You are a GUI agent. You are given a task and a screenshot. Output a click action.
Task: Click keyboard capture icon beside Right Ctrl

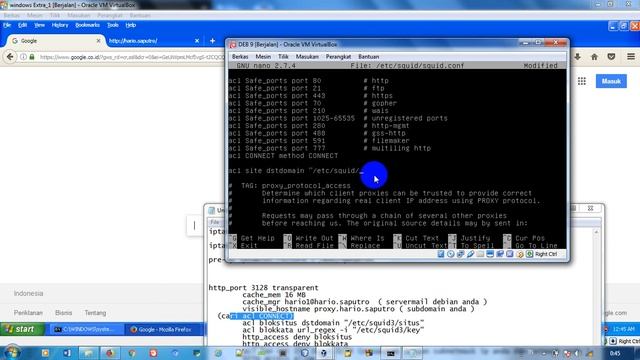pos(529,254)
